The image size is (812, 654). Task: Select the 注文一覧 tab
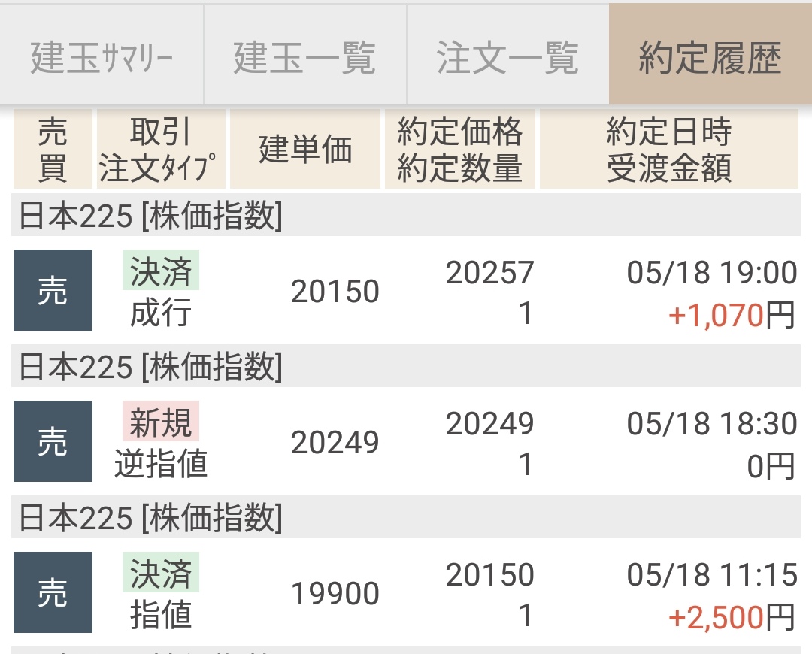(x=507, y=57)
